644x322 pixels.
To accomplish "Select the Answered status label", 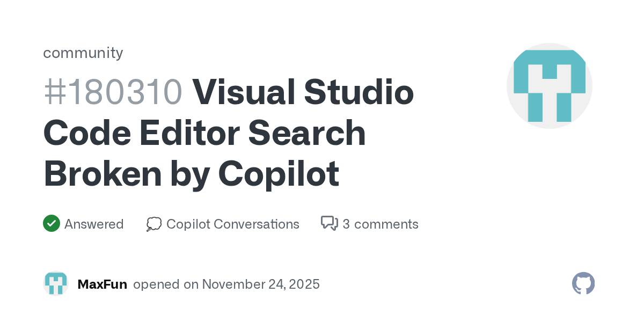I will click(94, 224).
